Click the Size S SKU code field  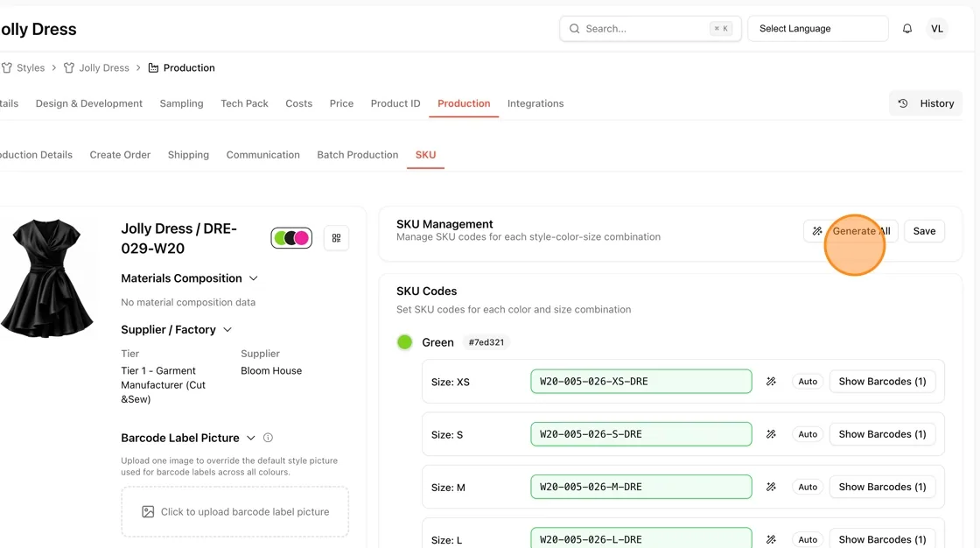pos(641,434)
